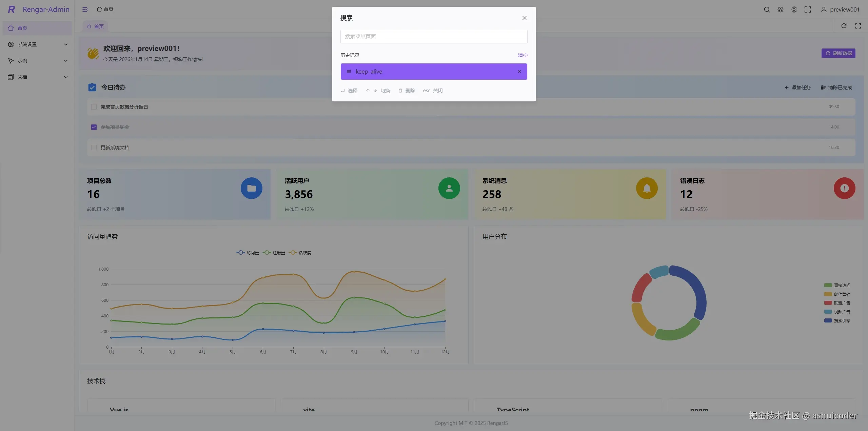The image size is (868, 431).
Task: Click the tab bar reload icon
Action: (844, 26)
